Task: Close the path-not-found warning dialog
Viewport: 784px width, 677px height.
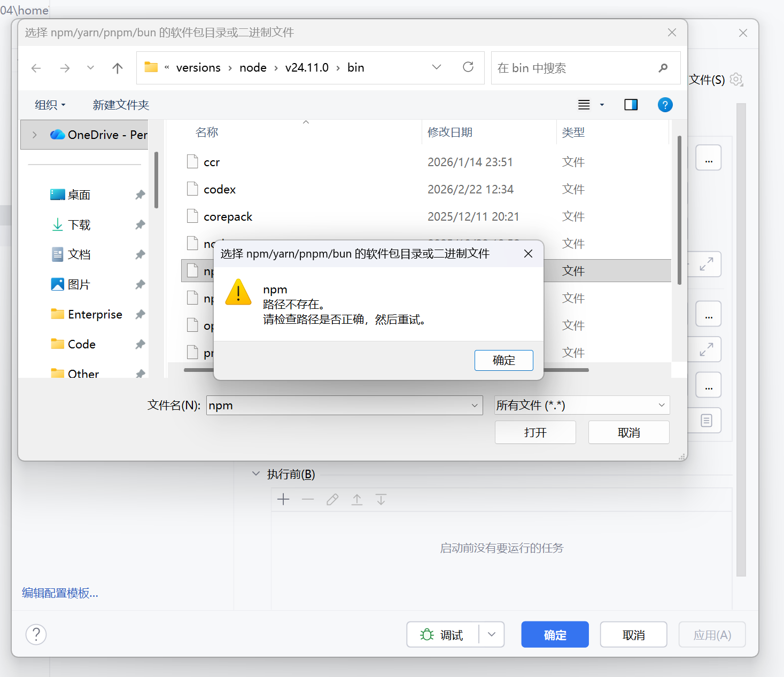Action: [x=528, y=254]
